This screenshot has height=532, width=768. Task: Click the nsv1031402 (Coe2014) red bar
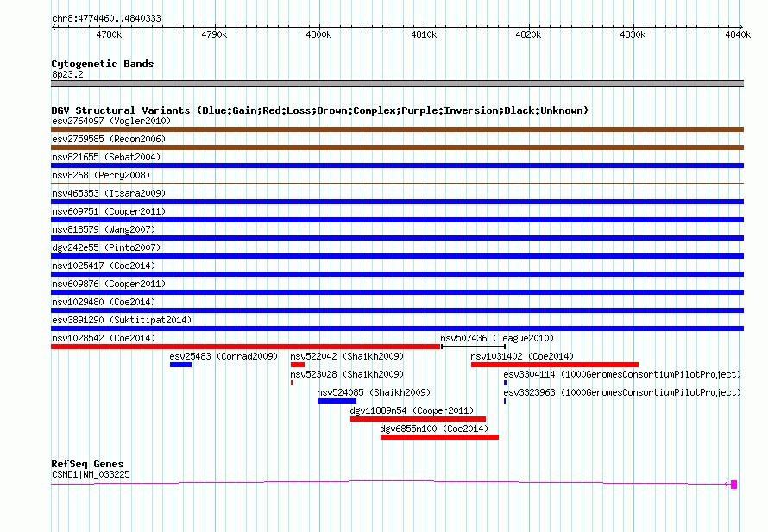[x=555, y=365]
